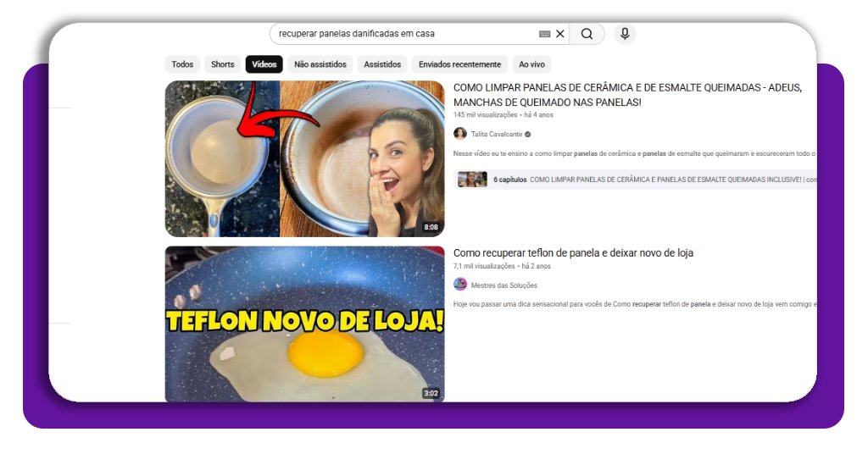Click the verified badge beside Talita Cavalcante
Image resolution: width=868 pixels, height=454 pixels.
528,134
